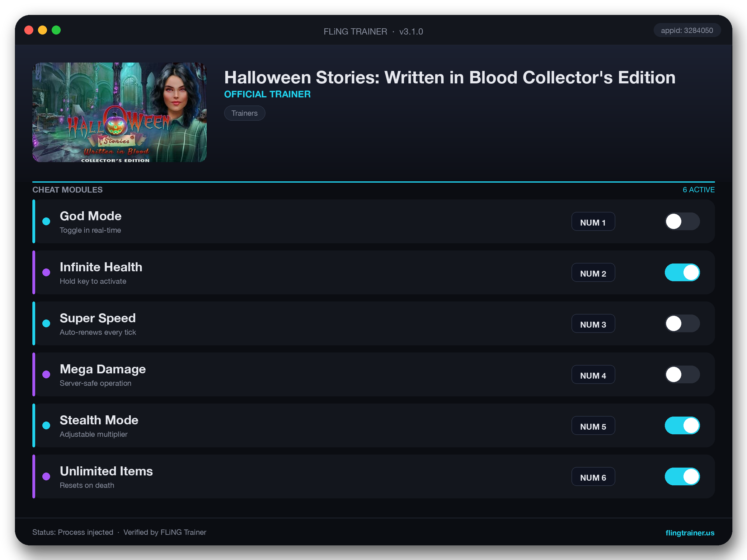Select the God Mode title text
The width and height of the screenshot is (747, 560).
(91, 216)
